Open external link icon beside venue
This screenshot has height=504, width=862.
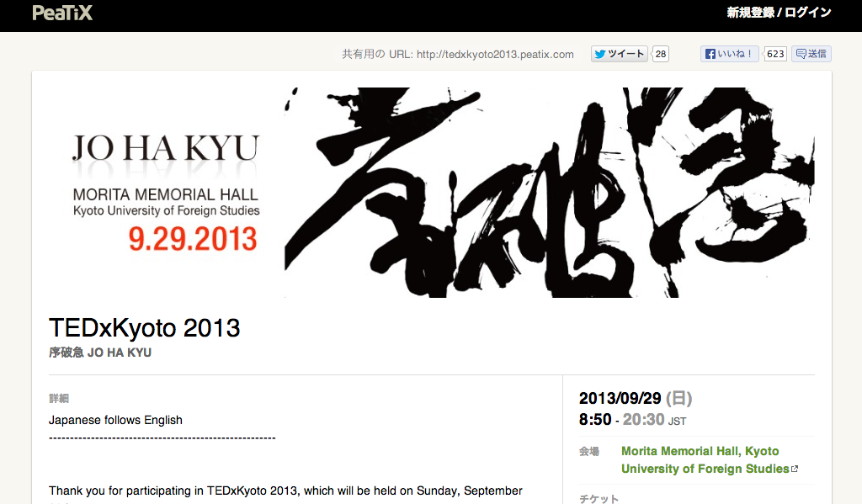[x=795, y=469]
